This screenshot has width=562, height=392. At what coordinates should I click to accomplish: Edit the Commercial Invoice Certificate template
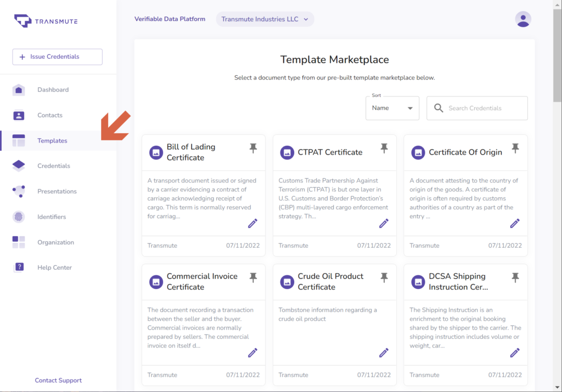click(252, 353)
